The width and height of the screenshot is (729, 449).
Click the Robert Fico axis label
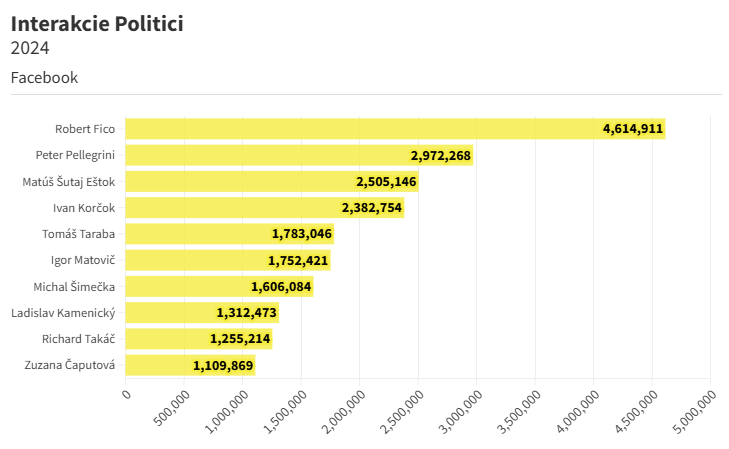coord(85,129)
